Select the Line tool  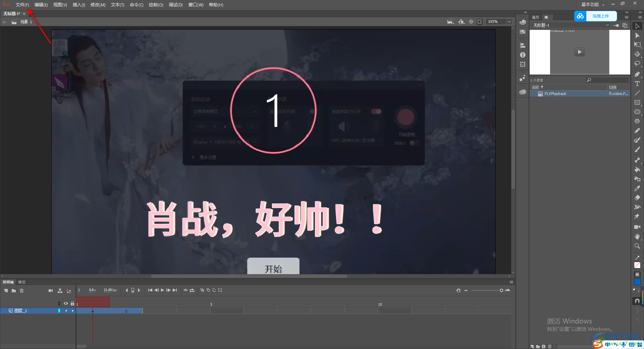coord(637,93)
